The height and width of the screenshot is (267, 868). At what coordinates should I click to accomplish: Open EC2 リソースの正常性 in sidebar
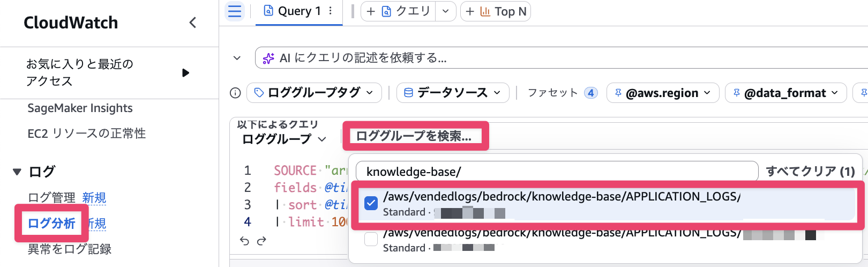(86, 133)
